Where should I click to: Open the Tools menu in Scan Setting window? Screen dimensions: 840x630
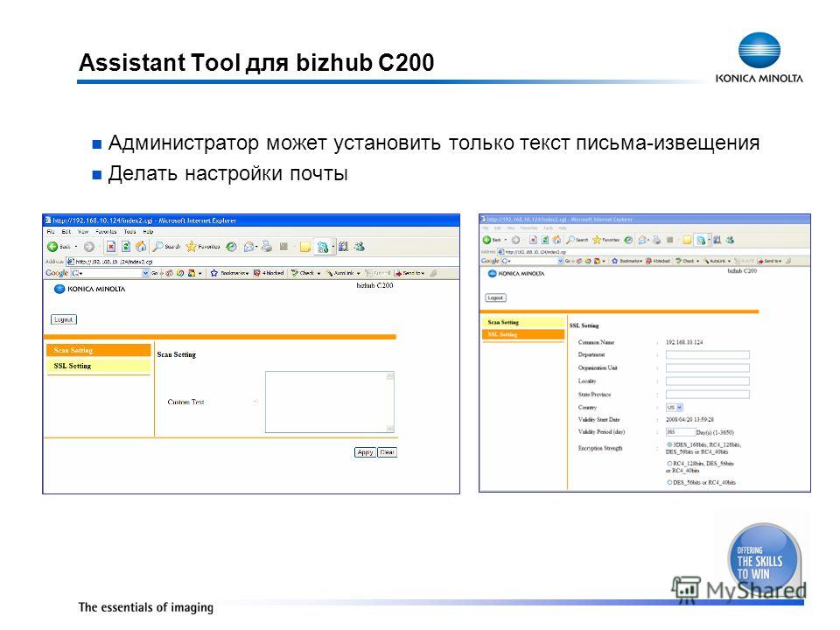(x=129, y=232)
